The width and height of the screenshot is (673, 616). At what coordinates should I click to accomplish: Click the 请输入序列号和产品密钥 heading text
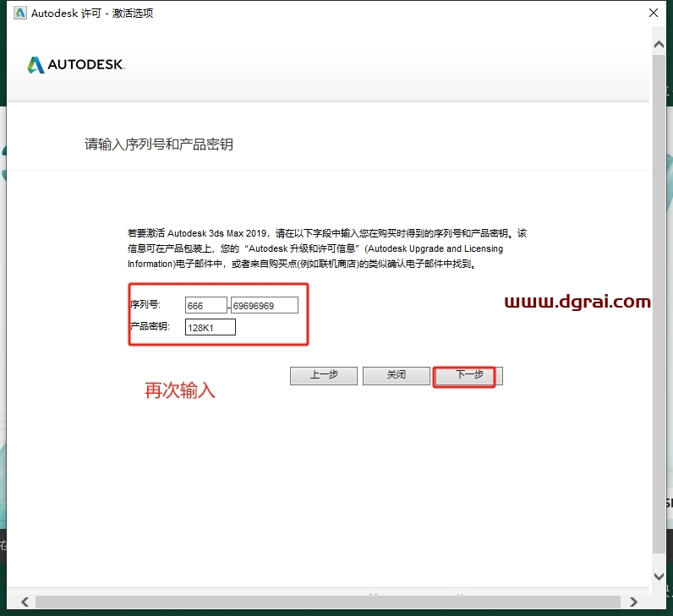pos(159,144)
